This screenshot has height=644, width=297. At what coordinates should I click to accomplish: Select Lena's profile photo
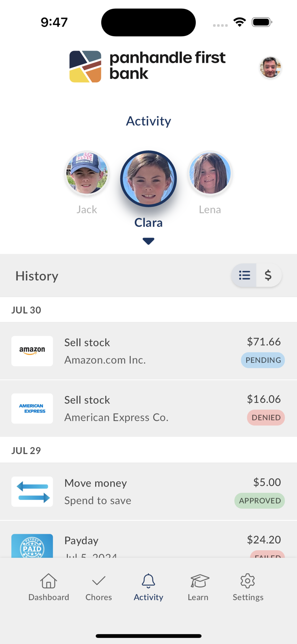210,173
